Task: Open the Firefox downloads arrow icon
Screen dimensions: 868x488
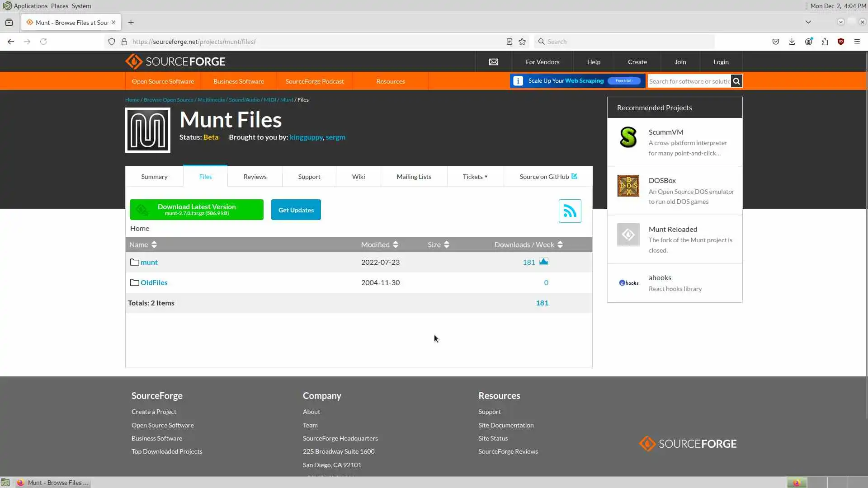Action: pos(792,42)
